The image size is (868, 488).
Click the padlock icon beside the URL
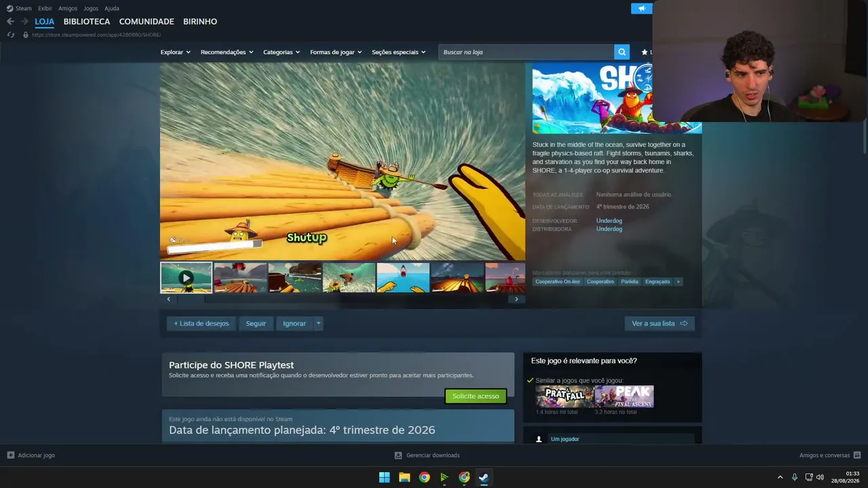tap(26, 35)
